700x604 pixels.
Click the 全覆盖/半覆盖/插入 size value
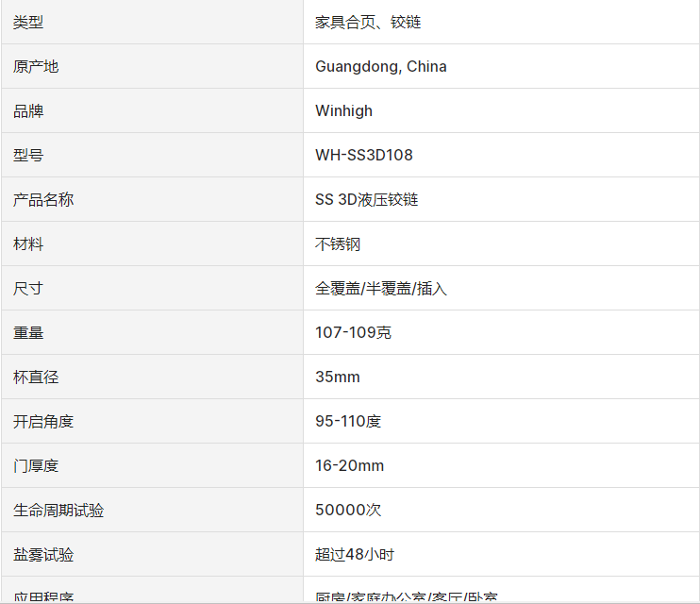(x=381, y=288)
